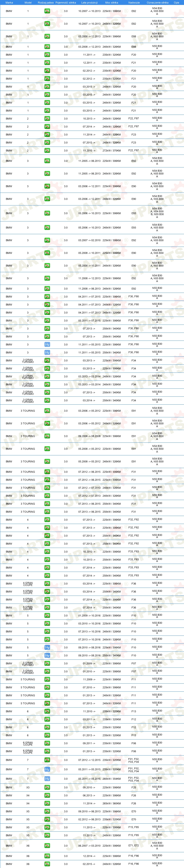Click petrol icon in 5 Touring 11.2009 row
The width and height of the screenshot is (184, 868).
tap(47, 679)
